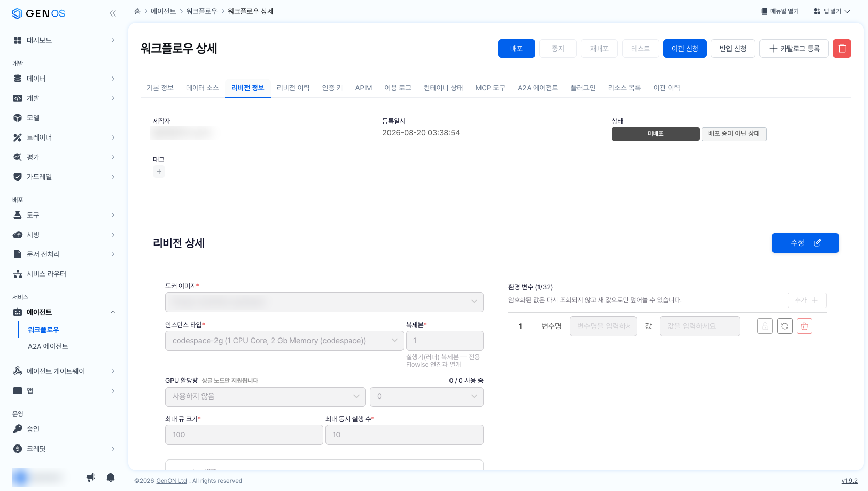Go to 홈 in the breadcrumb
The width and height of the screenshot is (868, 491).
click(x=137, y=11)
